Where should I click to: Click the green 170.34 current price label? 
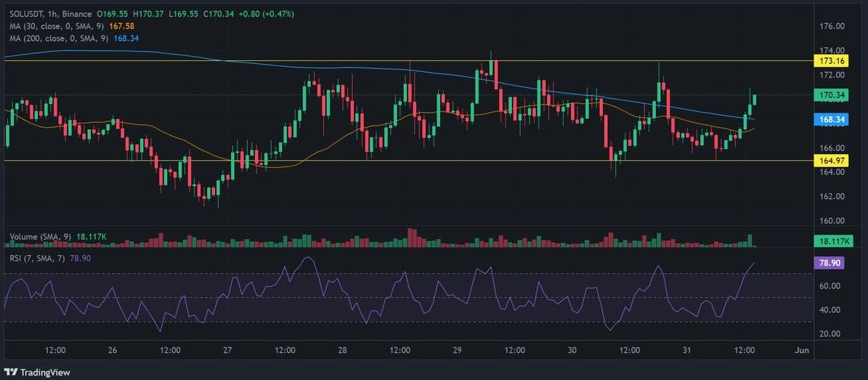pos(830,95)
